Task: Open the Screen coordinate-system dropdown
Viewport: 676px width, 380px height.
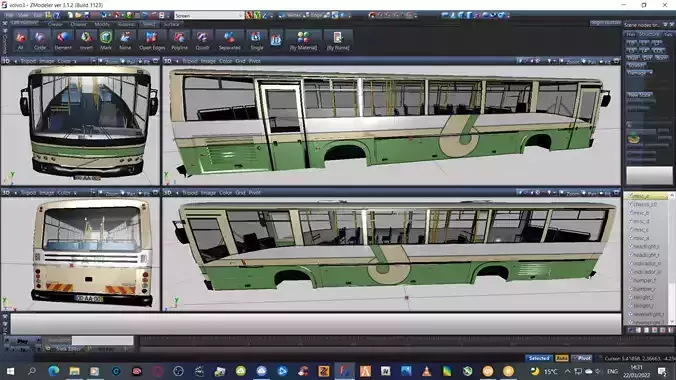Action: (209, 16)
